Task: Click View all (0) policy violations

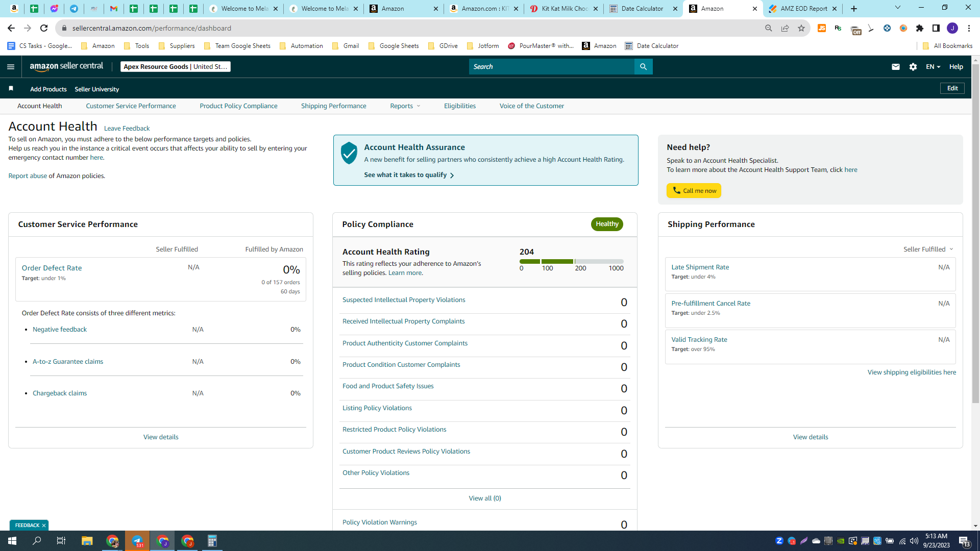Action: tap(485, 498)
